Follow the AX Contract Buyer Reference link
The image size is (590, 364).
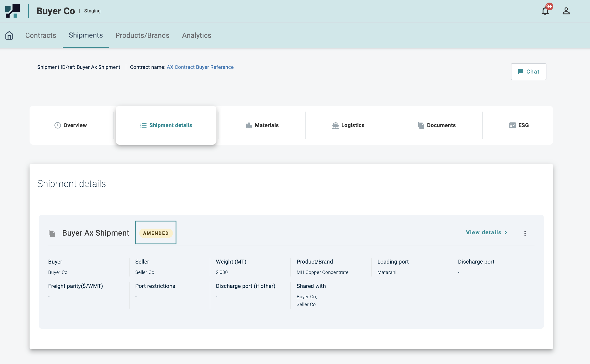pos(200,67)
